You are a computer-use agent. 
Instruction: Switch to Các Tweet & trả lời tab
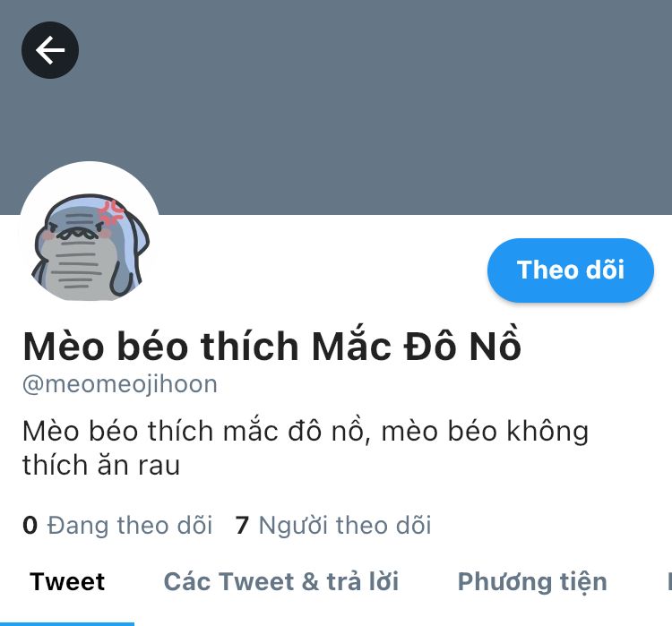click(281, 581)
